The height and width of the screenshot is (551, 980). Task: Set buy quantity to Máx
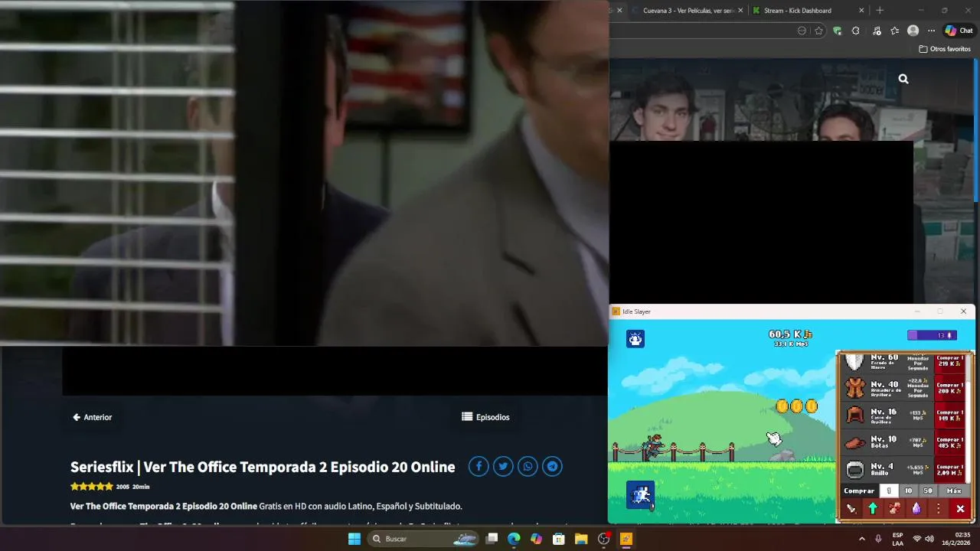click(x=954, y=491)
